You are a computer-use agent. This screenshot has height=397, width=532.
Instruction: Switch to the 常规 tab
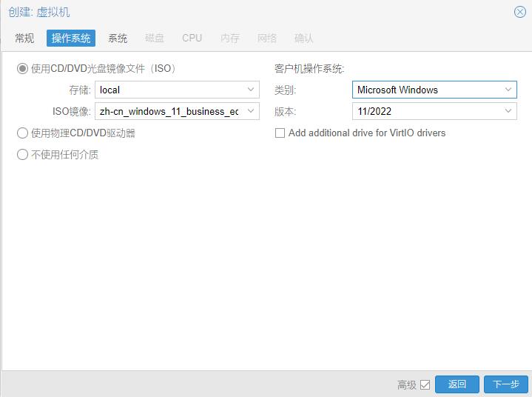[24, 39]
